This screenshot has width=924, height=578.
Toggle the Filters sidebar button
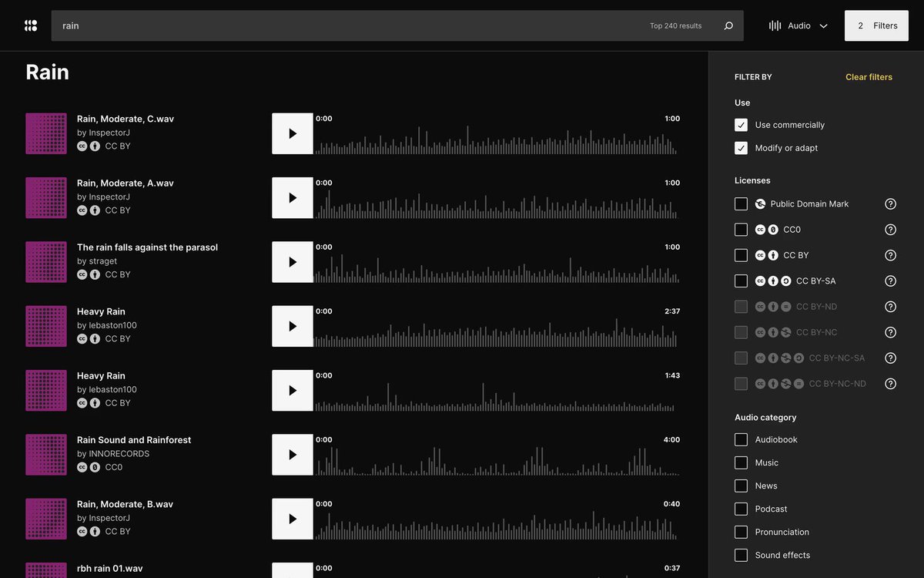click(x=876, y=25)
